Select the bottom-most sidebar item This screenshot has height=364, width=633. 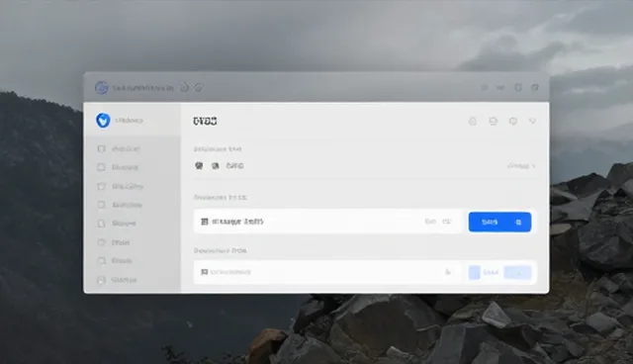coord(118,280)
